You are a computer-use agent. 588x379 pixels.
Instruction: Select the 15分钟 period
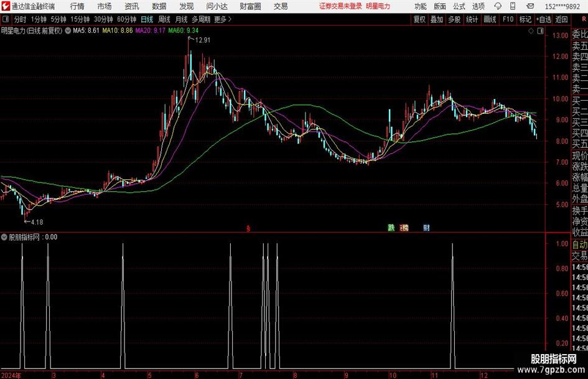coord(80,19)
